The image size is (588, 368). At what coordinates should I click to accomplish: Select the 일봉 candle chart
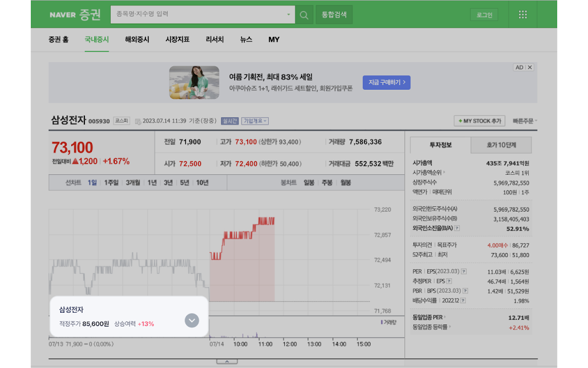(x=309, y=182)
